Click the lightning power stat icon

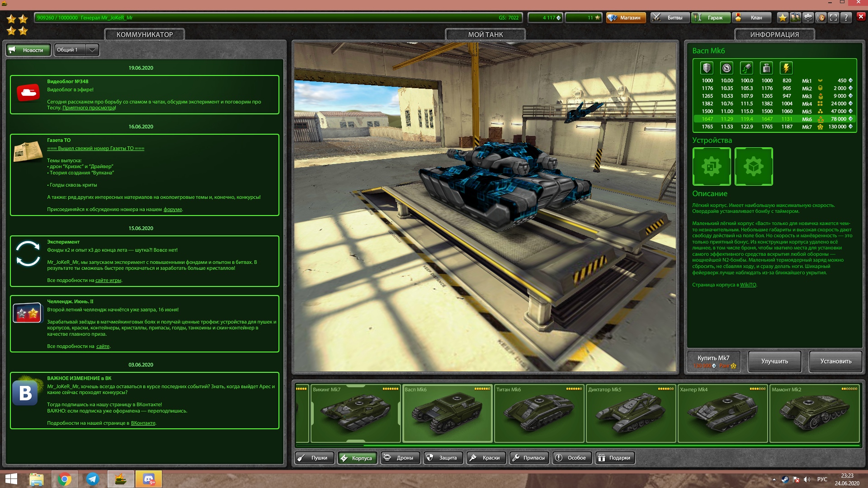pos(786,68)
